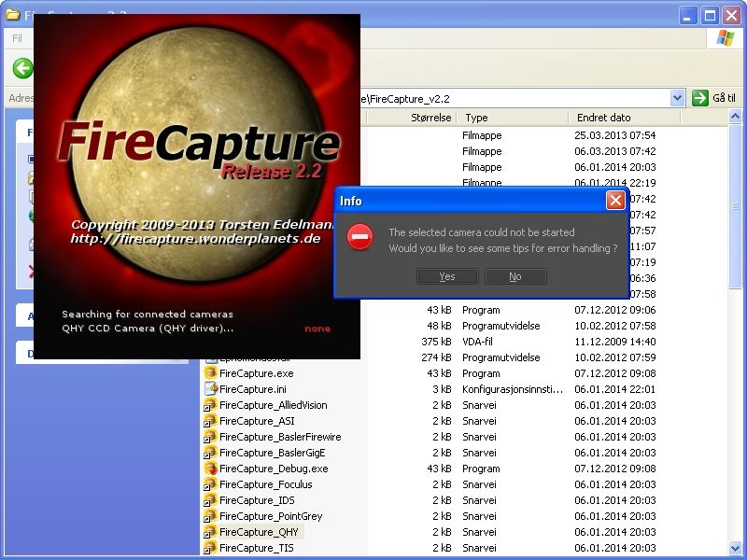Open the Fil menu in Explorer
The image size is (747, 560).
point(17,38)
